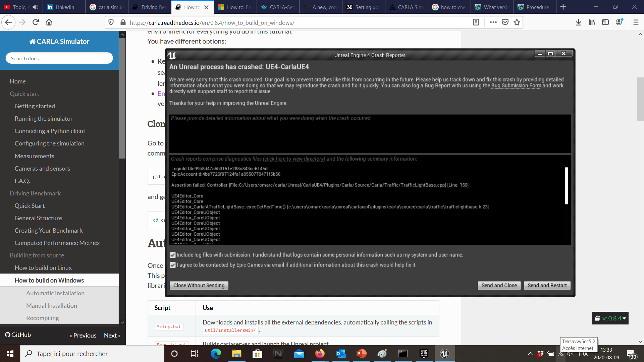Expand the v: 0.8.4 version selector
Image resolution: width=644 pixels, height=362 pixels.
610,318
